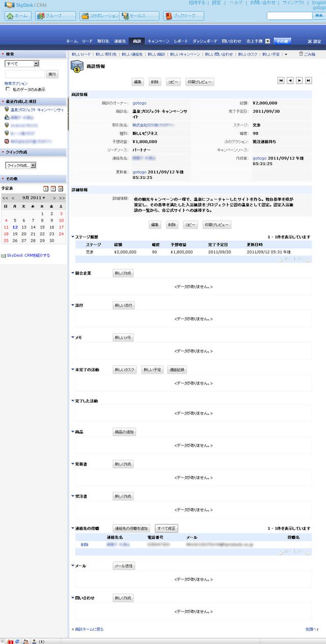Open the ごみ箱 trash icon

tap(302, 53)
